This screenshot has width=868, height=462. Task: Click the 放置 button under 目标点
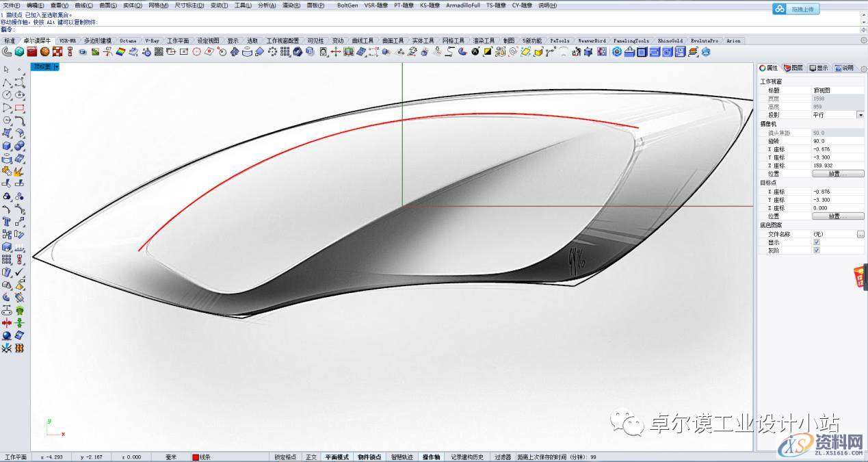point(837,216)
